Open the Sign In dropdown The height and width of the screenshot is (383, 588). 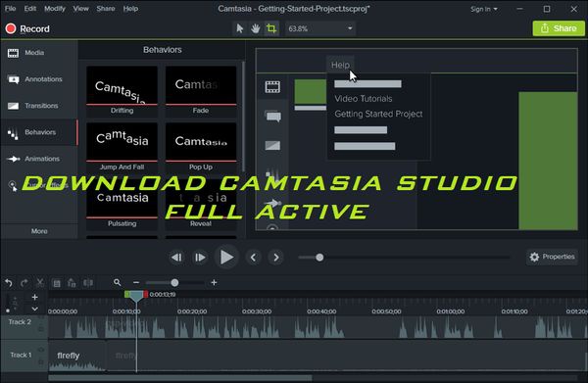tap(484, 9)
